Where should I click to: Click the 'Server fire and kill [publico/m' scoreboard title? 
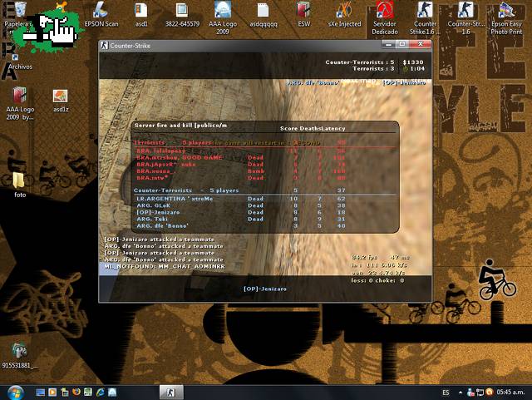pos(181,126)
